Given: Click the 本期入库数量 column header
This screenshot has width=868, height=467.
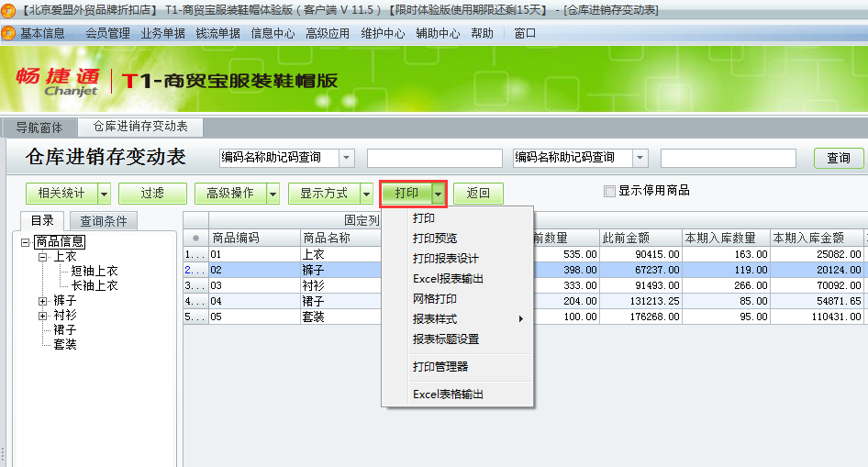Looking at the screenshot, I should tap(726, 238).
